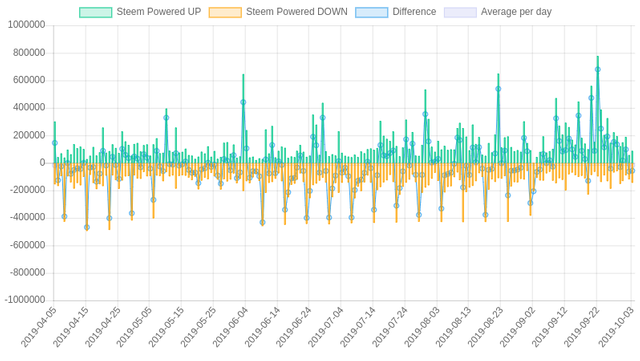Click the highest Difference point near 2019-09-22
Screen dimensions: 640x361
[598, 69]
